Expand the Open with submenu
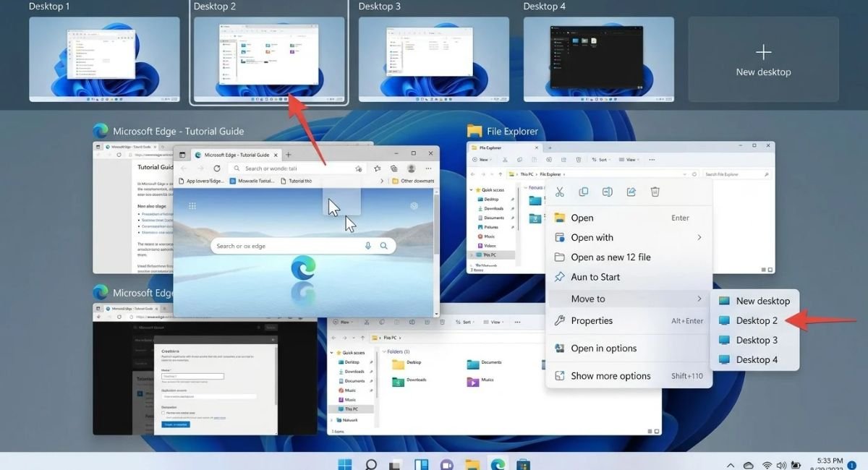This screenshot has height=470, width=868. (629, 237)
